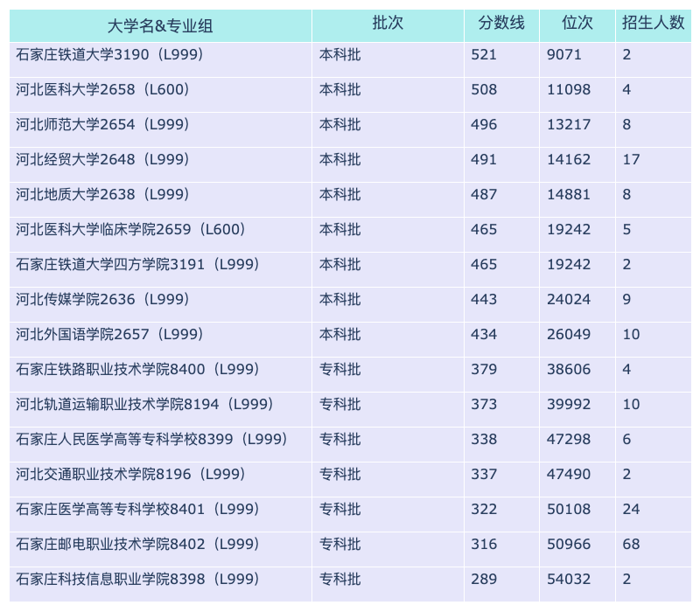The height and width of the screenshot is (612, 700).
Task: Click rank value 13217
Action: point(569,124)
